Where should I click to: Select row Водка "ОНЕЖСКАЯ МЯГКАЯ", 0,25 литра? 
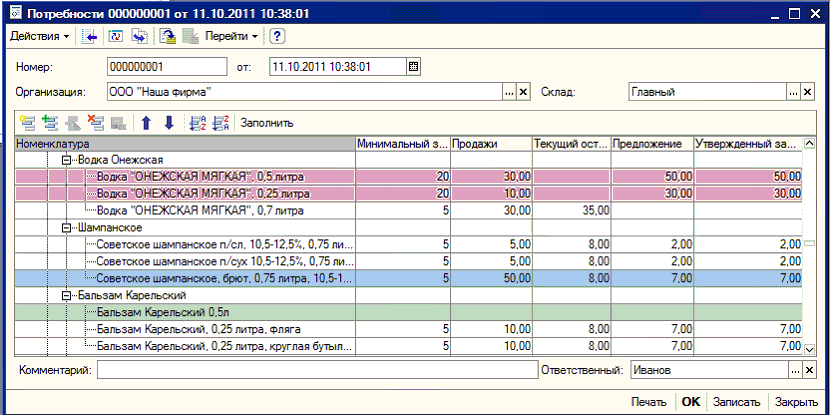click(x=408, y=194)
